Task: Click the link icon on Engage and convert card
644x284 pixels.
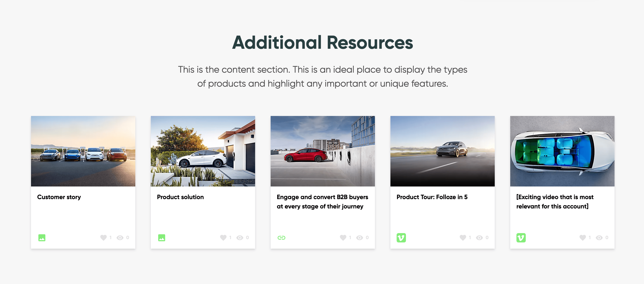Action: 281,237
